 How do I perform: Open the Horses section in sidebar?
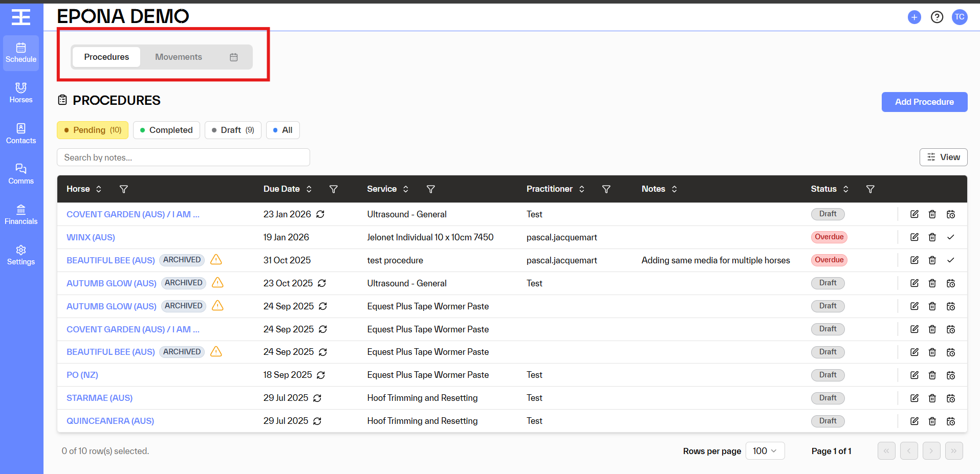[20, 93]
